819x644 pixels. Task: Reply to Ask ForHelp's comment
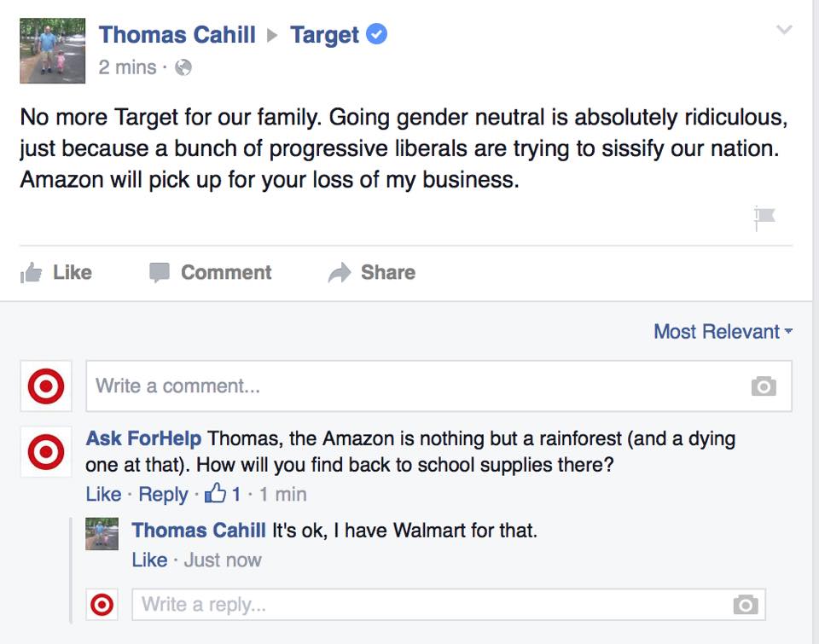point(163,495)
